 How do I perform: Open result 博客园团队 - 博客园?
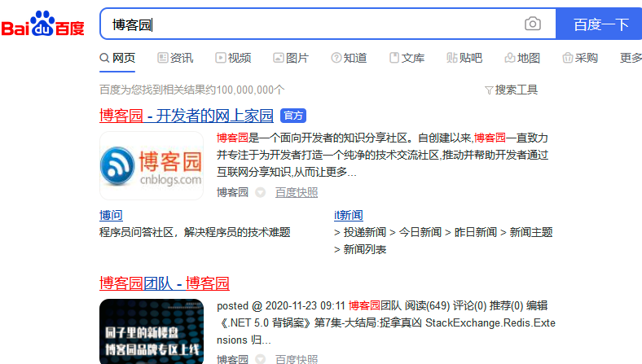pos(165,283)
